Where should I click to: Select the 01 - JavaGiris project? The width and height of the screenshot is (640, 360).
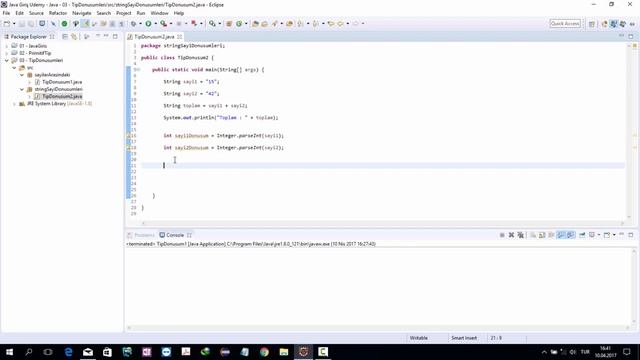click(x=29, y=46)
